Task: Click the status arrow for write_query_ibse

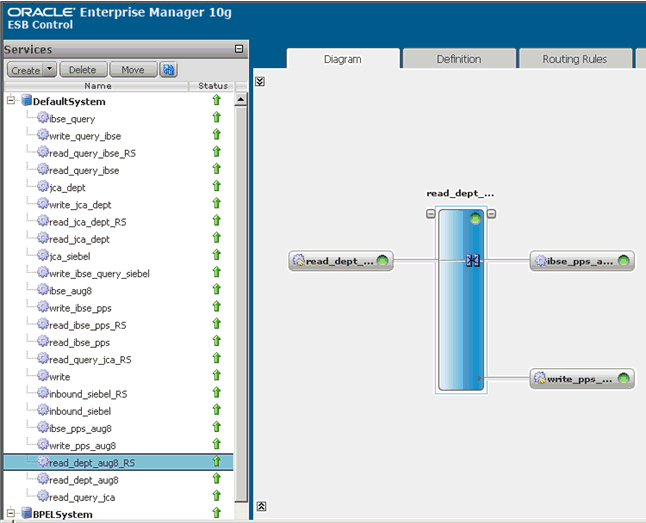Action: tap(217, 135)
